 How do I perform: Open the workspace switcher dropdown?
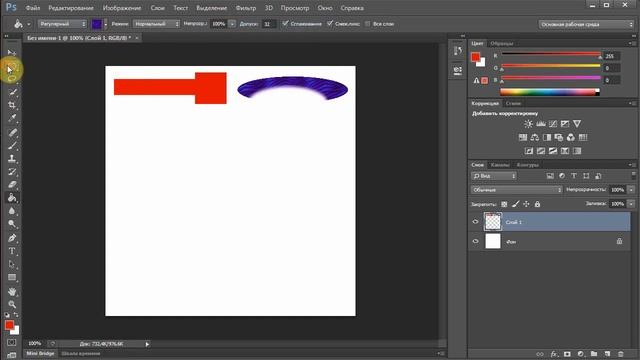click(586, 24)
